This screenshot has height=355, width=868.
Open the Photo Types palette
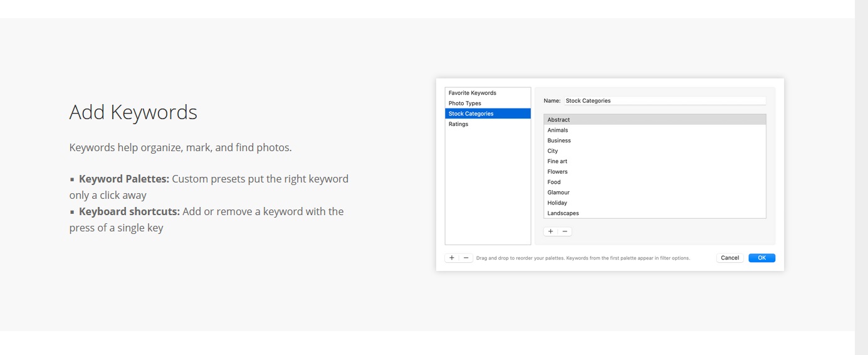tap(465, 103)
